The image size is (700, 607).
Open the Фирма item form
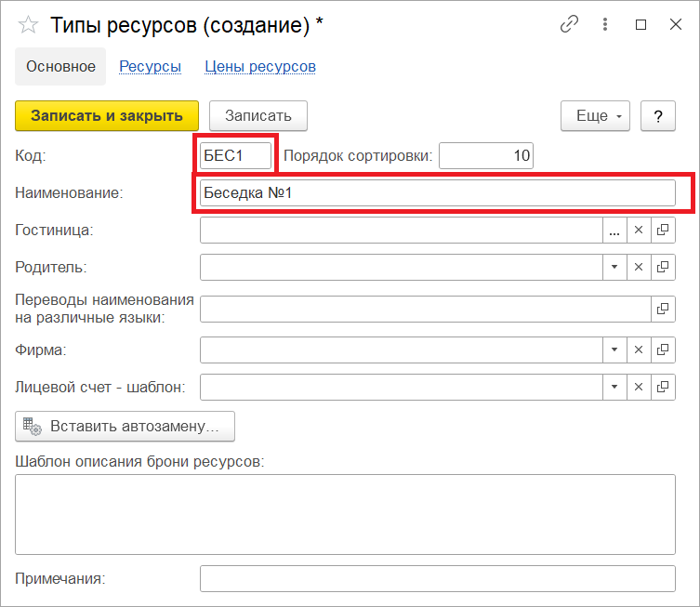663,350
